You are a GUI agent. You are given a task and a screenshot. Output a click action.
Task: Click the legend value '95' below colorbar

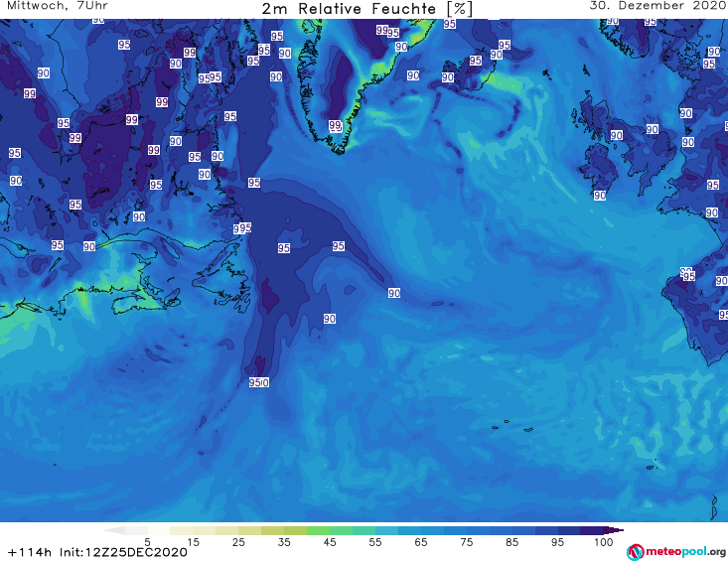coord(557,542)
